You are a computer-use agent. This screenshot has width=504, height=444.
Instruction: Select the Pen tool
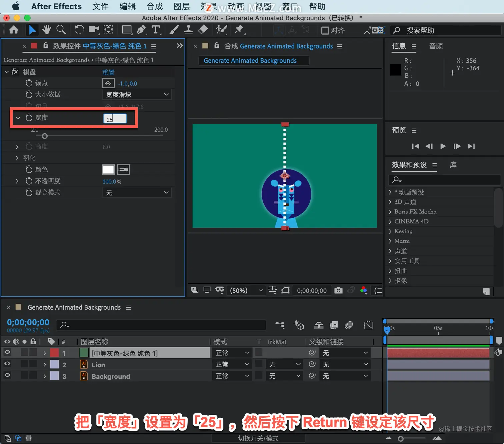pos(141,30)
